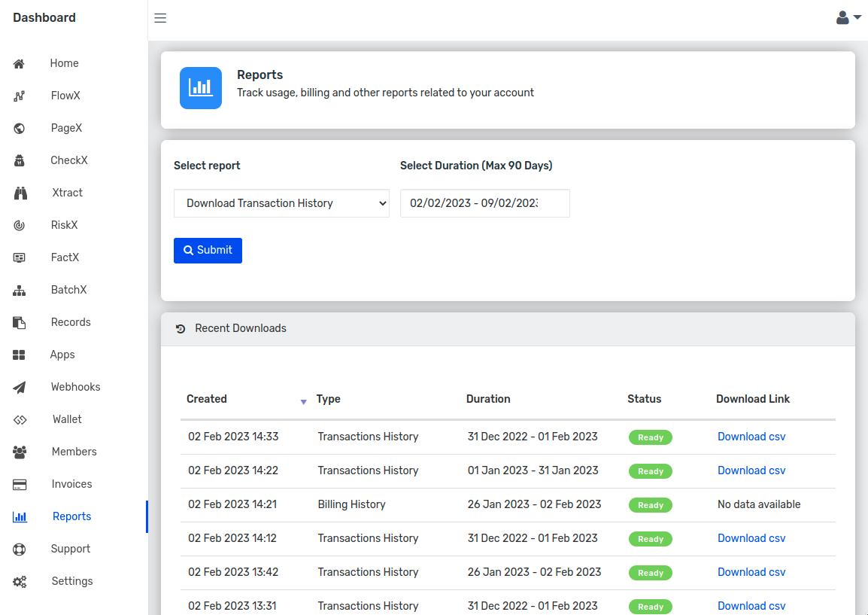868x615 pixels.
Task: Click the Ready badge for 14:33 row
Action: point(651,437)
